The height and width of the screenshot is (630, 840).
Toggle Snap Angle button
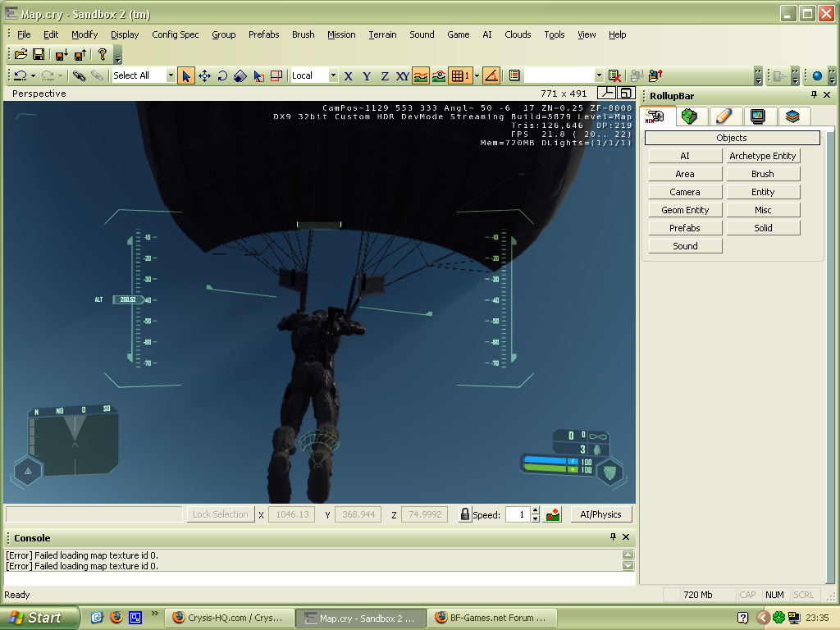(x=491, y=76)
